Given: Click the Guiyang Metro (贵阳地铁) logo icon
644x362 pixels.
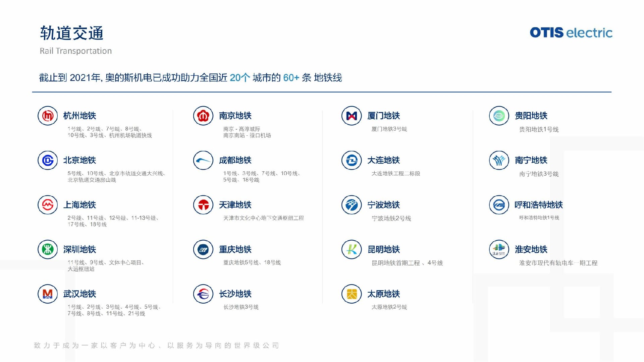Looking at the screenshot, I should pos(499,116).
